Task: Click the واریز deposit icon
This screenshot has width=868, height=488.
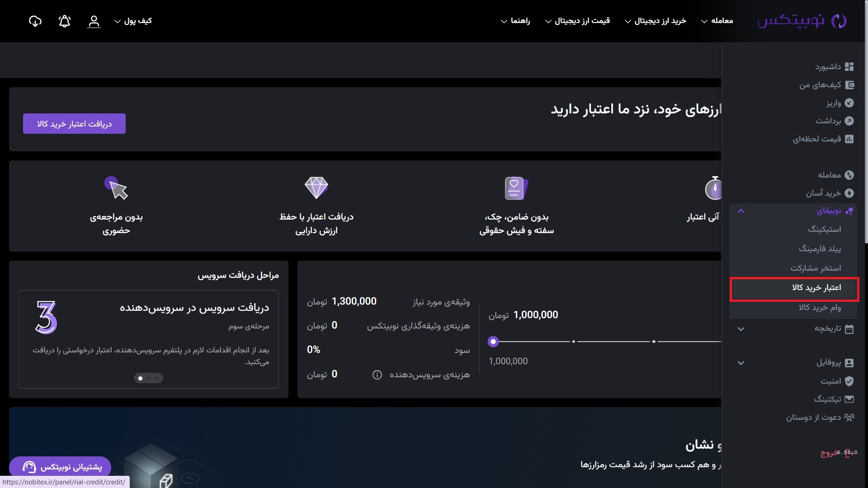Action: coord(849,103)
